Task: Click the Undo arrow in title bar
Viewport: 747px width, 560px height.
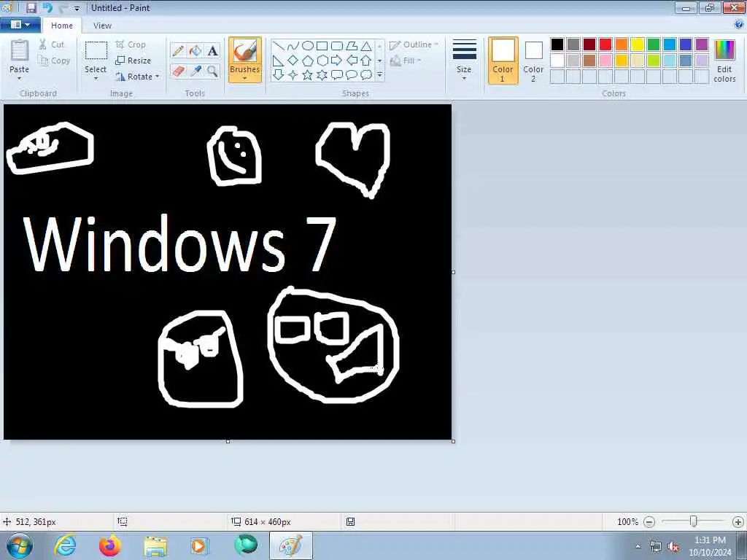Action: [x=47, y=7]
